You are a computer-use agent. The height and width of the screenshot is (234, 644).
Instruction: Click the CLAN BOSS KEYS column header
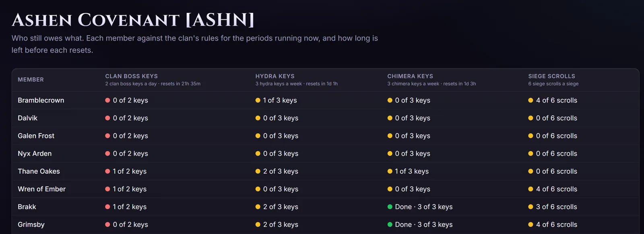pos(131,76)
